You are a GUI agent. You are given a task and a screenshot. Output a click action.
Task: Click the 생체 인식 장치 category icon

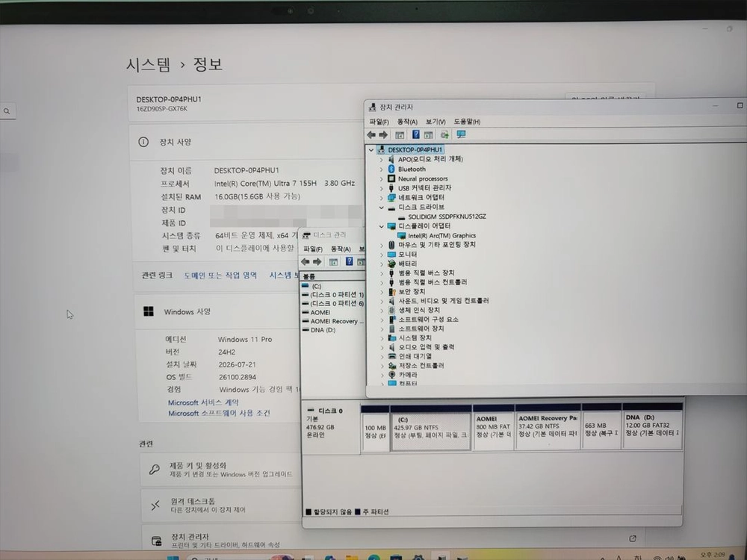coord(391,310)
